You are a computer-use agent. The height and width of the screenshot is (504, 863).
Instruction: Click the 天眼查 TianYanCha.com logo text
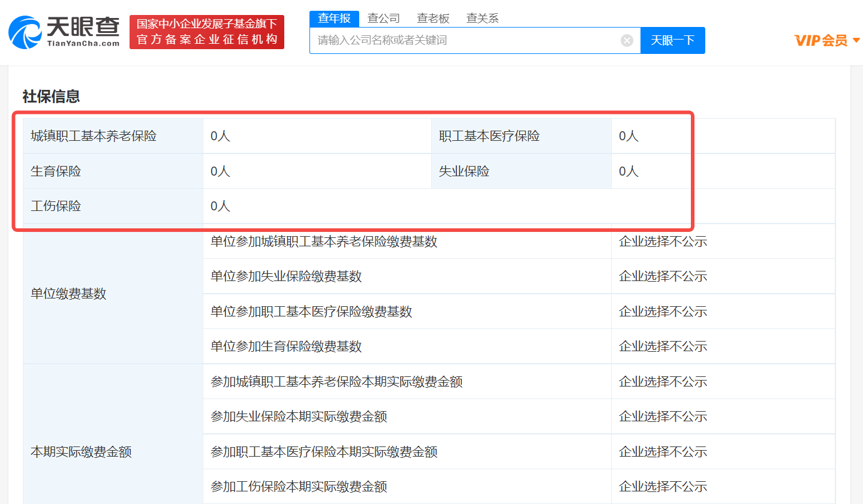[x=83, y=32]
